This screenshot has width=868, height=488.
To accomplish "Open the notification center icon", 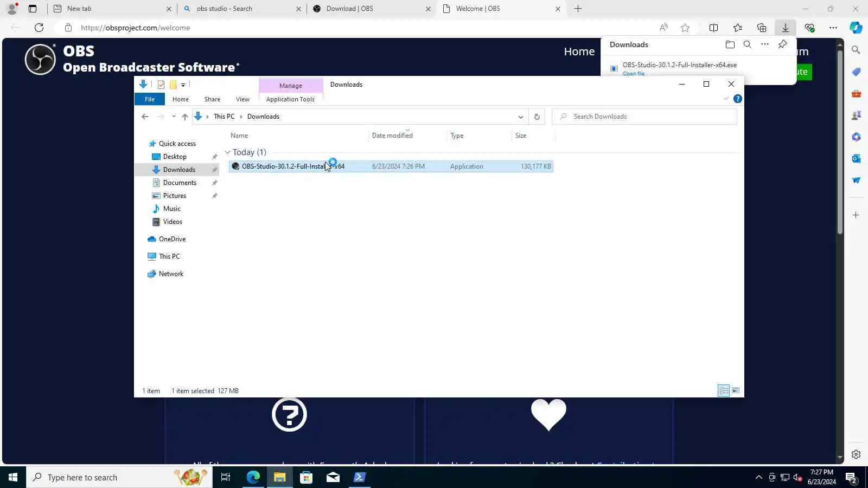I will point(851,478).
